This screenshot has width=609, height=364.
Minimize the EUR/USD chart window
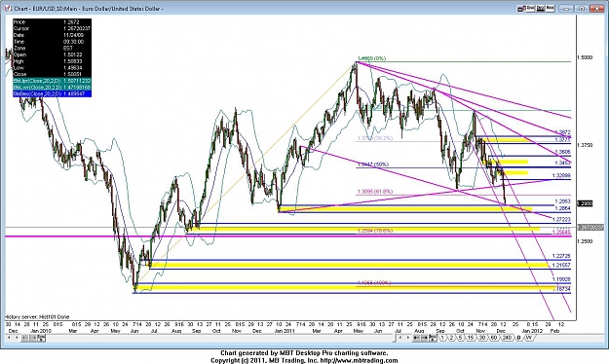[x=566, y=8]
